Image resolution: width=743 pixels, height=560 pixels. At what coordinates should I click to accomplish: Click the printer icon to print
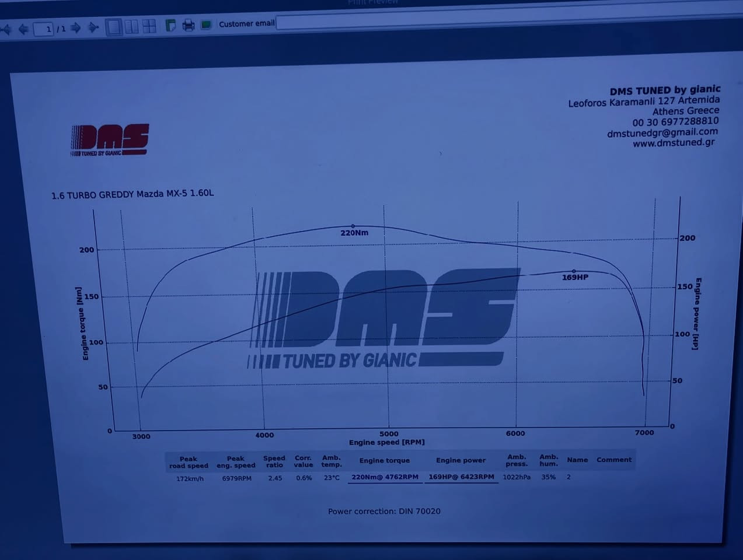coord(189,25)
